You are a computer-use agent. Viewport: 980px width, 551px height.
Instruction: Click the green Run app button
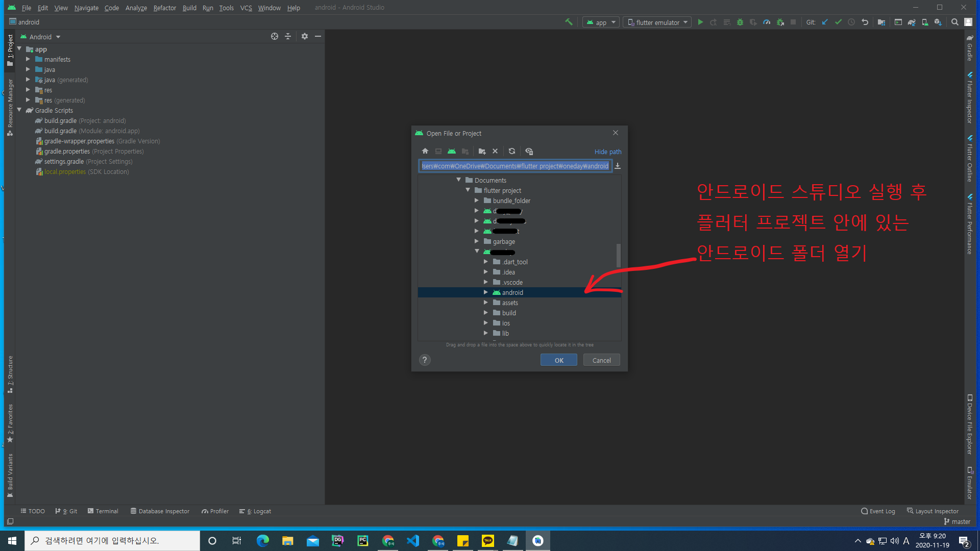click(700, 22)
